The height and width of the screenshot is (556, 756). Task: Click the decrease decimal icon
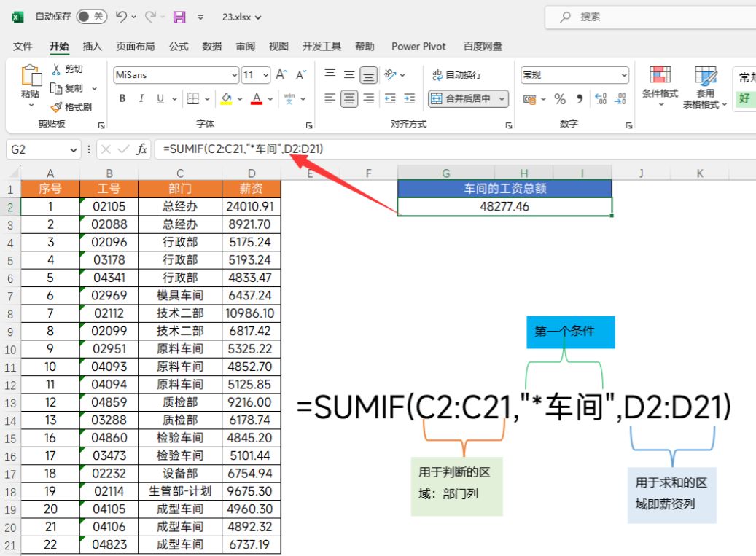coord(620,99)
